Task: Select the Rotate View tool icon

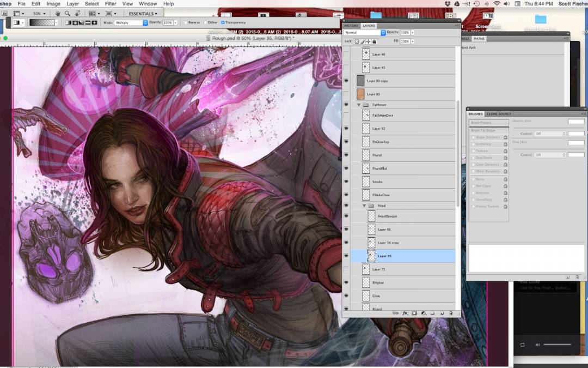Action: pyautogui.click(x=78, y=14)
